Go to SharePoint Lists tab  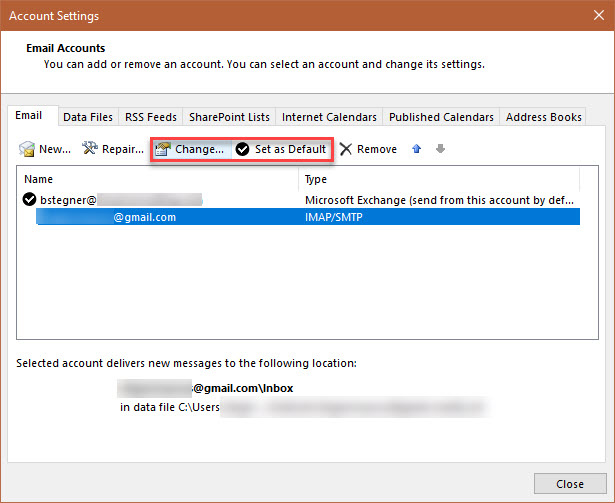(229, 117)
